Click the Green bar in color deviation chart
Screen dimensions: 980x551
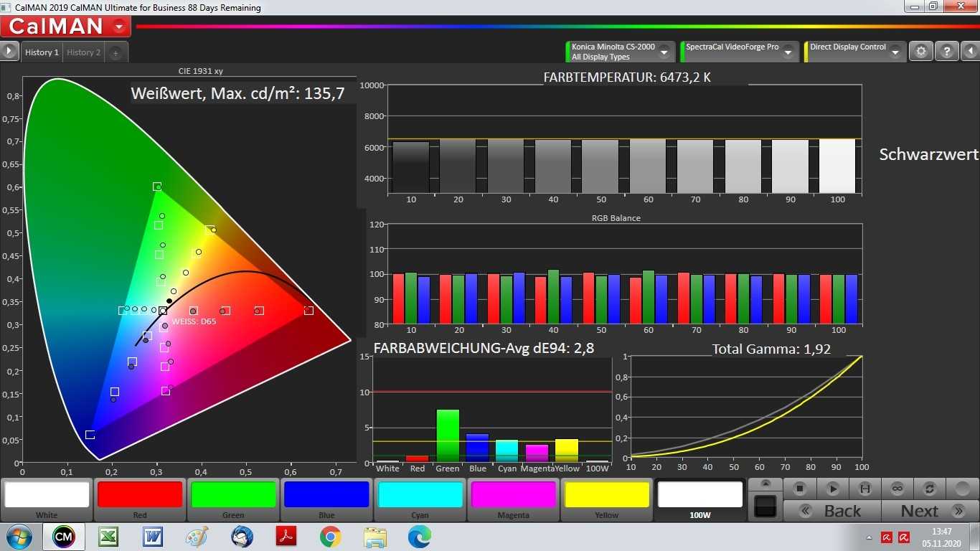coord(448,435)
